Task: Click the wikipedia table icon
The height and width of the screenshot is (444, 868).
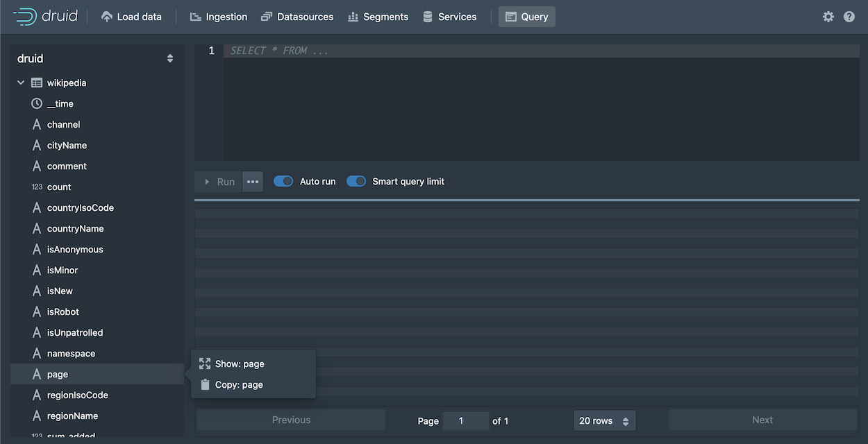Action: (37, 83)
